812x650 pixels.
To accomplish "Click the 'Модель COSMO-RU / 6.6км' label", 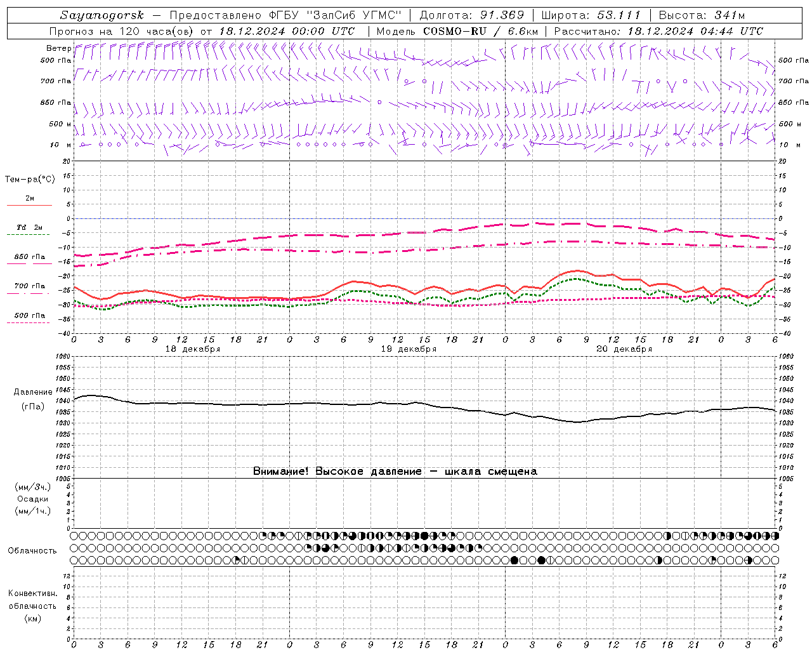I will [457, 31].
